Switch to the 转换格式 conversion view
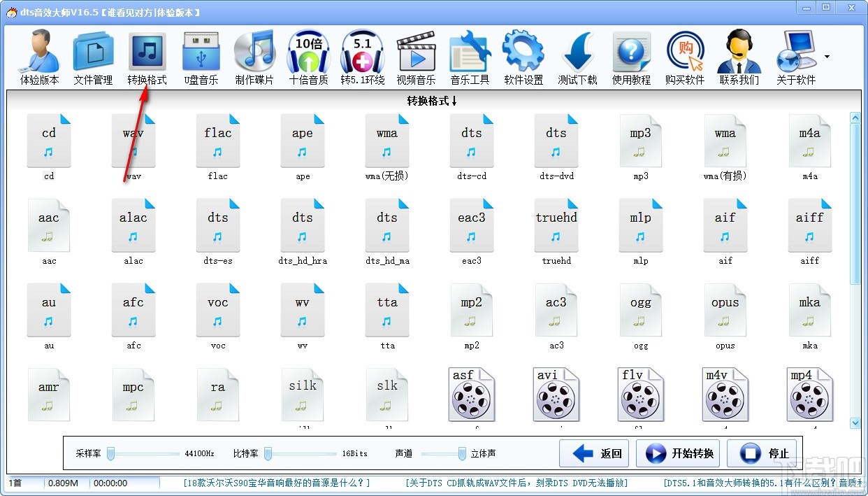Viewport: 868px width, 496px height. click(x=146, y=56)
